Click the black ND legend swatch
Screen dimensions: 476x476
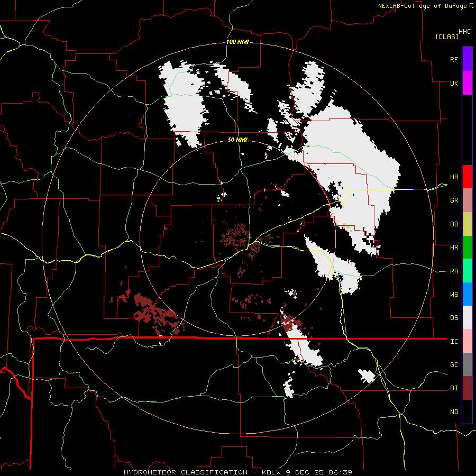pos(467,411)
